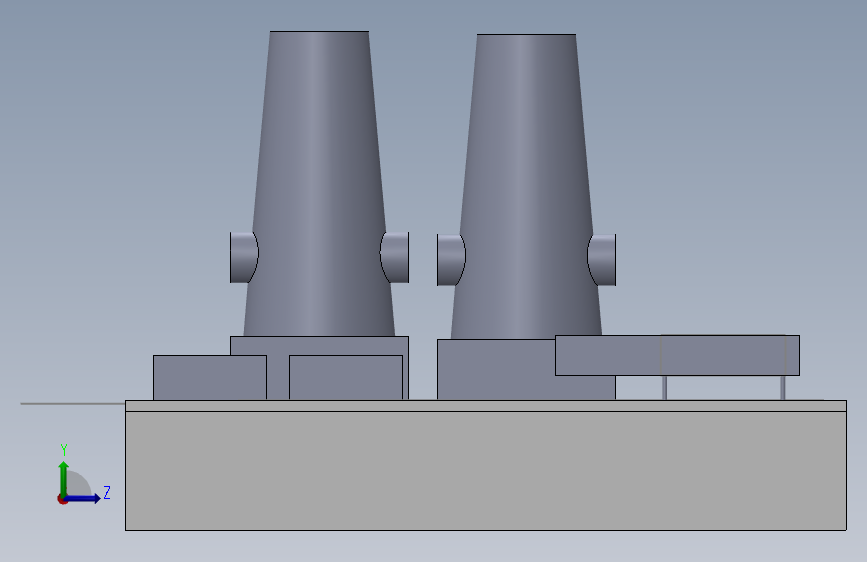
Task: Select the left thin support leg under the platform
Action: (665, 388)
